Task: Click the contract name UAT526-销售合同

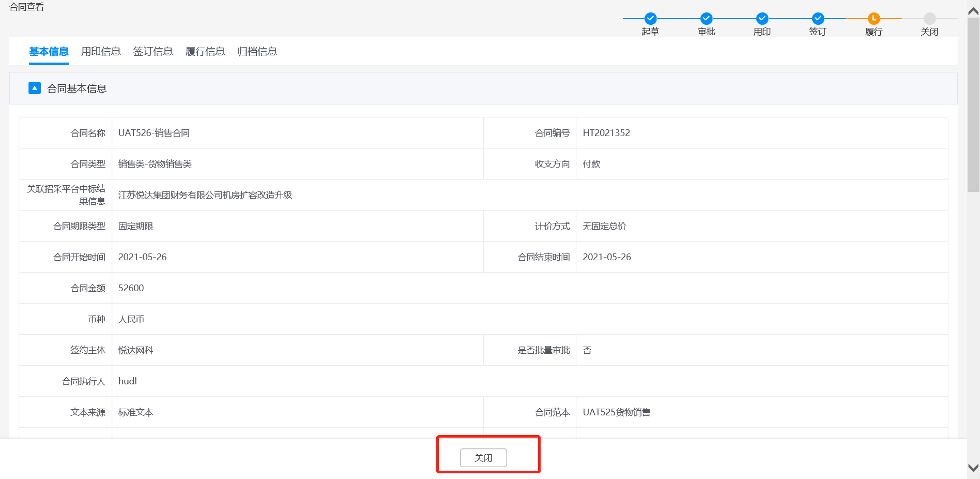Action: tap(154, 133)
